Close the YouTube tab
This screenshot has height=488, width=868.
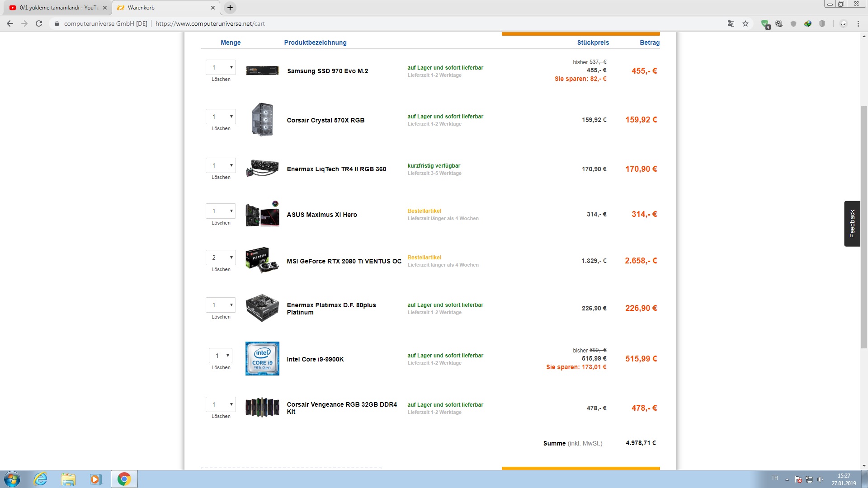pos(104,8)
